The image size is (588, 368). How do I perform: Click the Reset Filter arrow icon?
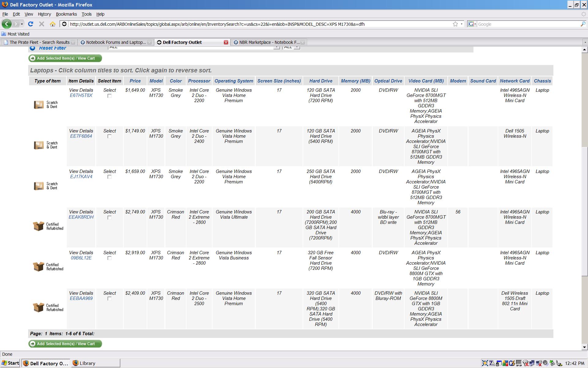click(x=32, y=48)
